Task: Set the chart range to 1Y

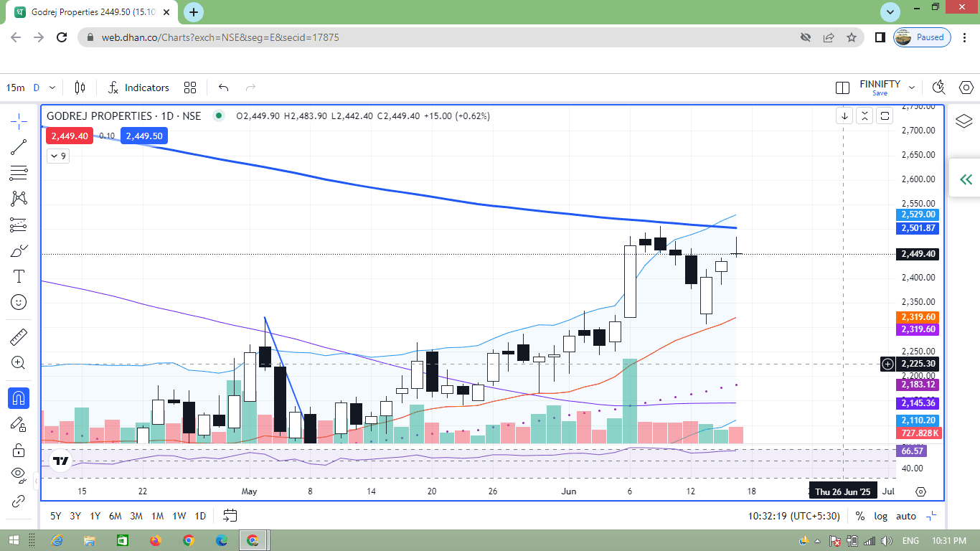Action: point(95,516)
